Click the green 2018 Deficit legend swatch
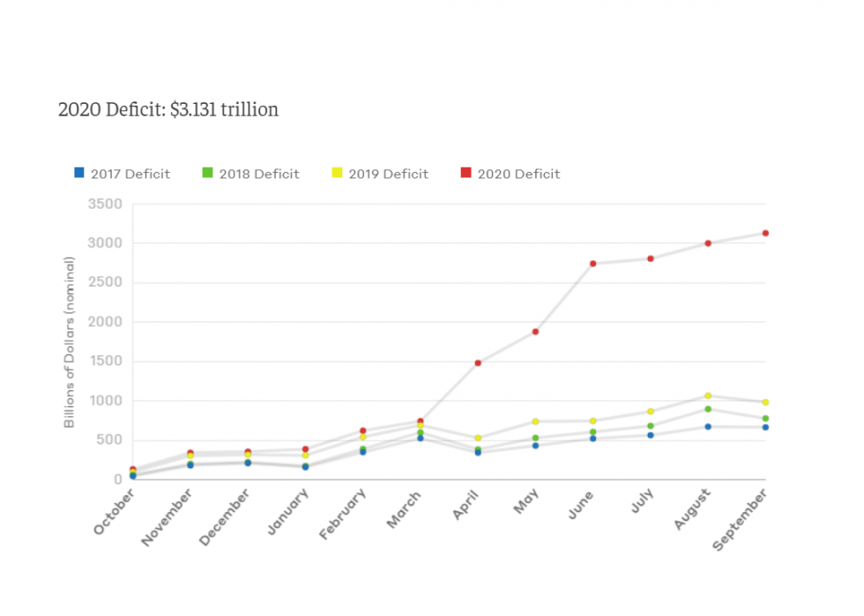The width and height of the screenshot is (864, 616). 207,173
